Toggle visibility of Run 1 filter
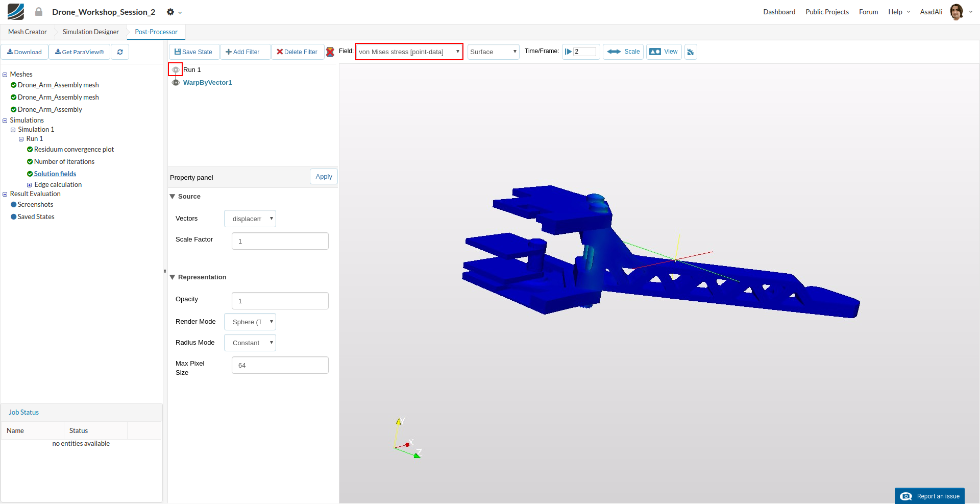980x504 pixels. 176,70
